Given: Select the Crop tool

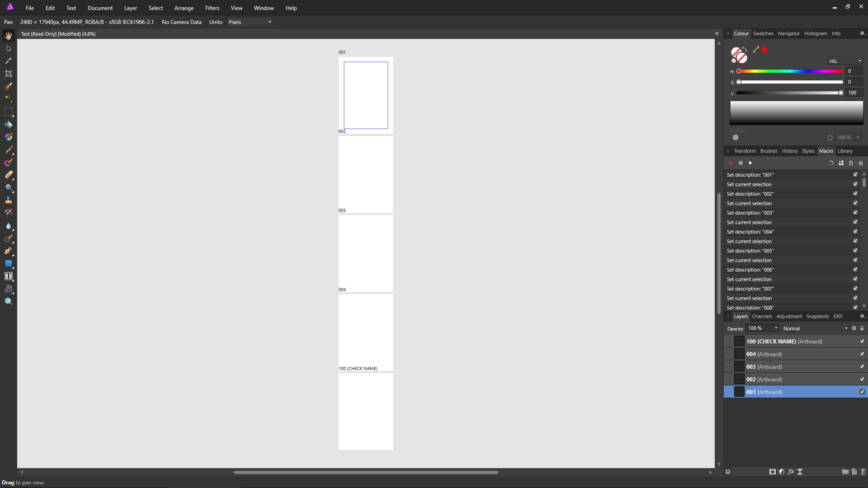Looking at the screenshot, I should point(9,74).
